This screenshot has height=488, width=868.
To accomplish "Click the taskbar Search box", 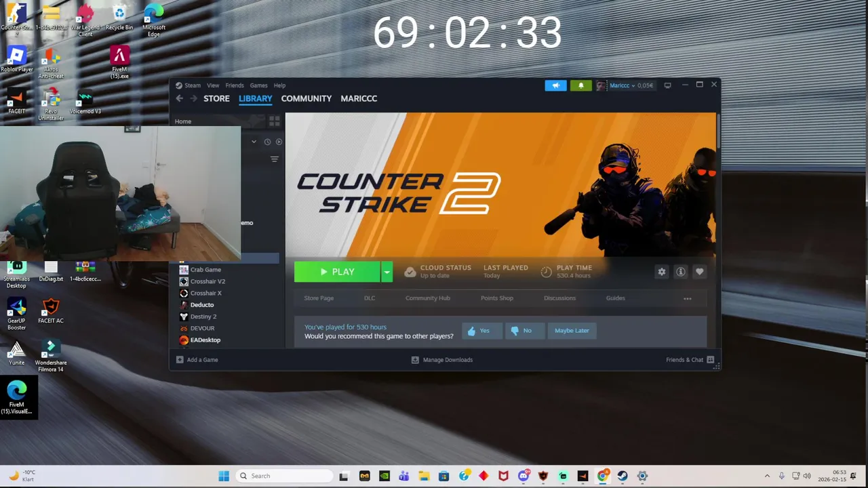I will (283, 476).
